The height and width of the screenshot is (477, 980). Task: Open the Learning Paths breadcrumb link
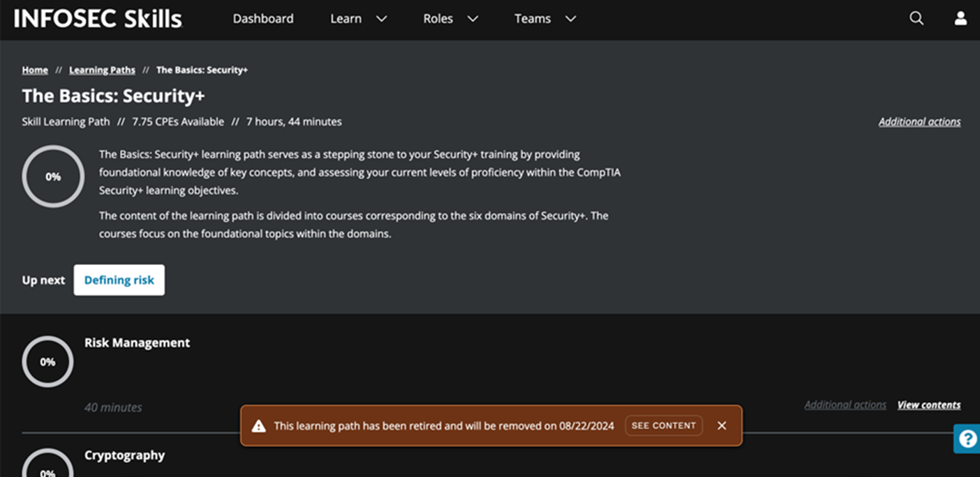102,70
